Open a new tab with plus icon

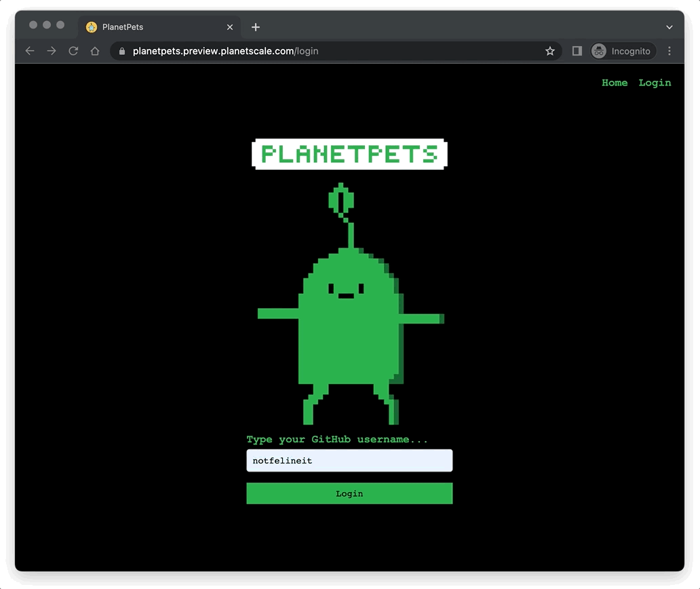coord(255,27)
